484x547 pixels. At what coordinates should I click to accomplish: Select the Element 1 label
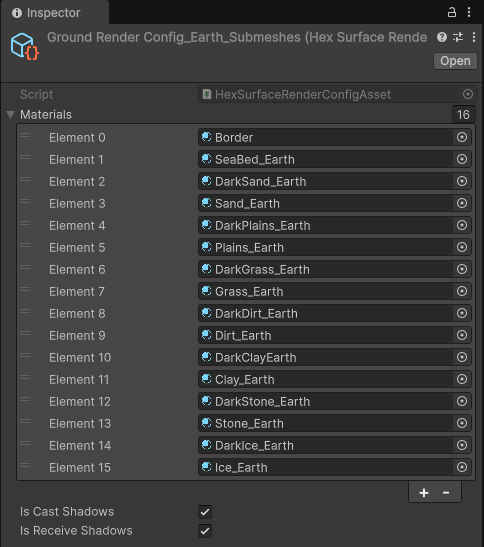(76, 159)
